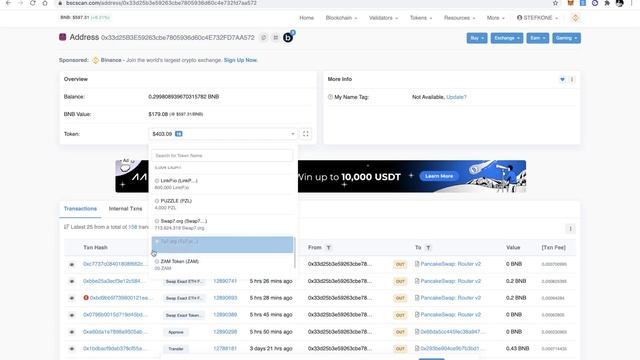Open the Tokens dropdown menu
The image size is (640, 360).
click(x=421, y=18)
